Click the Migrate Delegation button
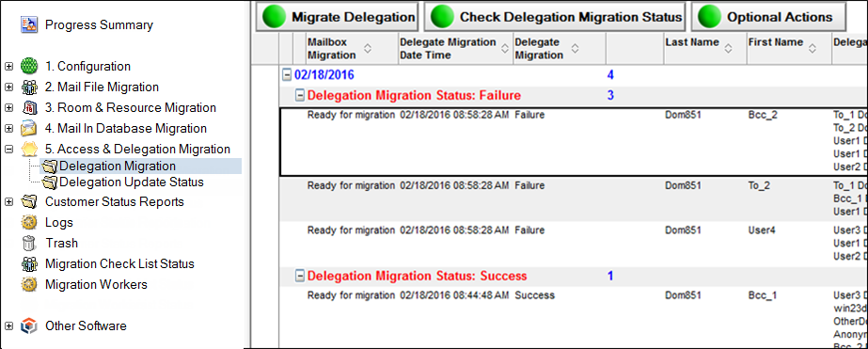The width and height of the screenshot is (868, 349). point(337,17)
